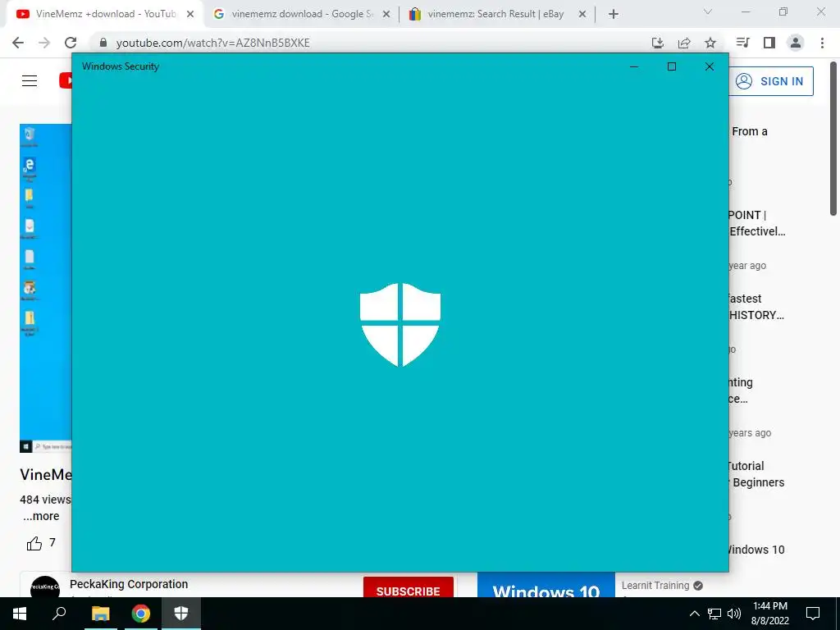Open PeckaKing Corporation channel name
840x630 pixels.
click(x=129, y=584)
